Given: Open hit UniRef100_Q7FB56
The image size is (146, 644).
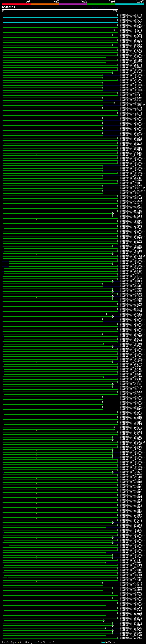Looking at the screenshot, I should click(x=131, y=226).
